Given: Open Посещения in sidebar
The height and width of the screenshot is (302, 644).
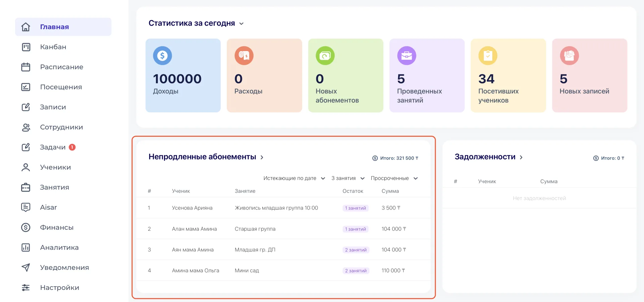Looking at the screenshot, I should [x=61, y=87].
